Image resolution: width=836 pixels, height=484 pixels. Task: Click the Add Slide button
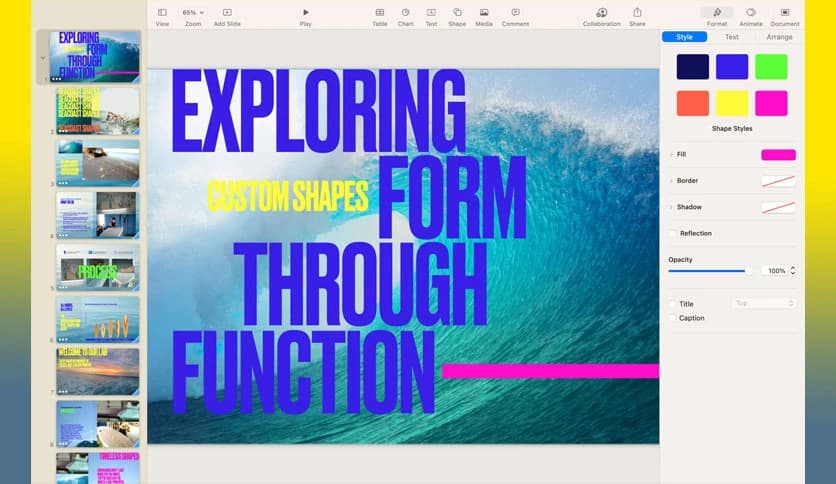[227, 12]
